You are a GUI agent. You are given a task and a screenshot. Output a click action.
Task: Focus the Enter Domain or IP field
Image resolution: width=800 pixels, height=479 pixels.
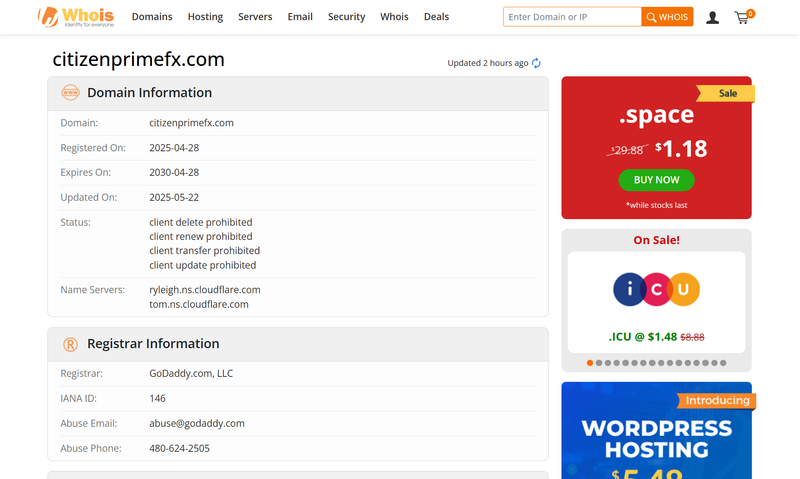[572, 17]
